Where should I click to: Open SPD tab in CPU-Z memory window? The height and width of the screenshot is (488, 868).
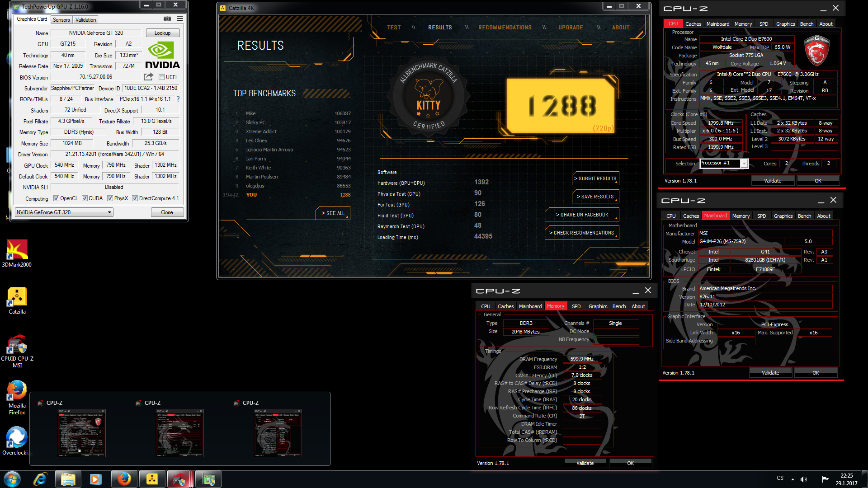point(576,306)
